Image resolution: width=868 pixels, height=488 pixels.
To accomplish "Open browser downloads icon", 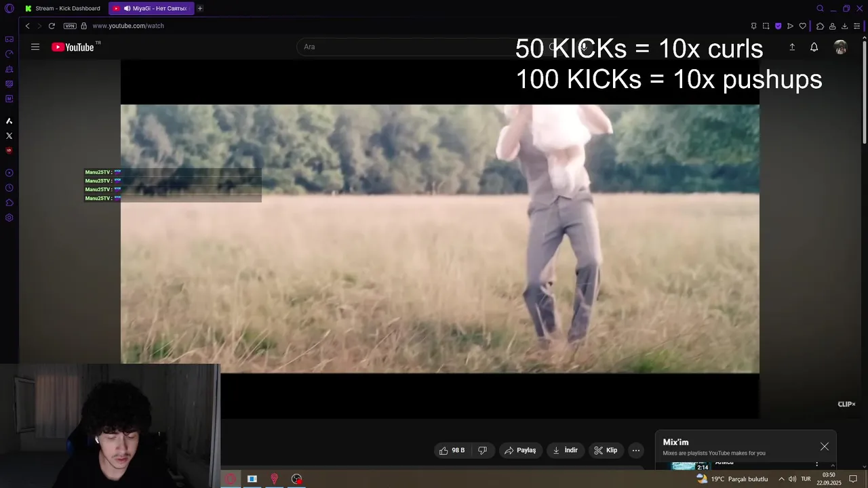I will (844, 26).
